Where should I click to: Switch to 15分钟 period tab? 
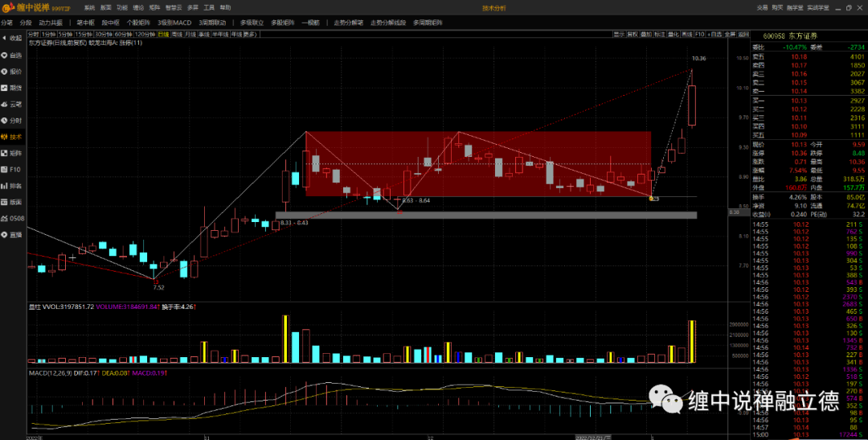(x=84, y=35)
